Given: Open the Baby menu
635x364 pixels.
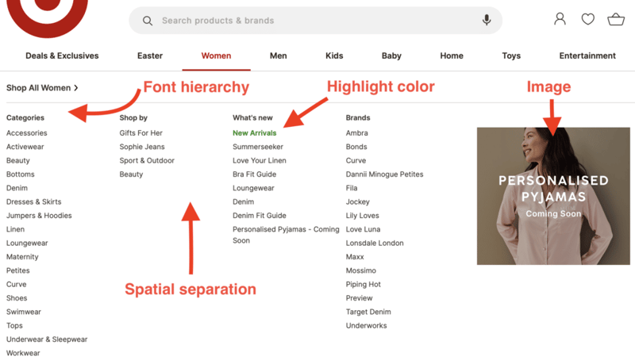Looking at the screenshot, I should tap(391, 56).
